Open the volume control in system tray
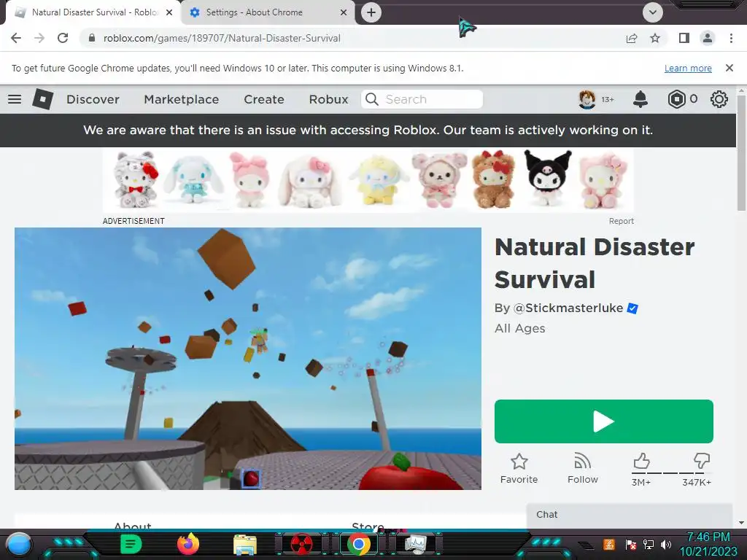Viewport: 747px width, 560px height. click(665, 544)
